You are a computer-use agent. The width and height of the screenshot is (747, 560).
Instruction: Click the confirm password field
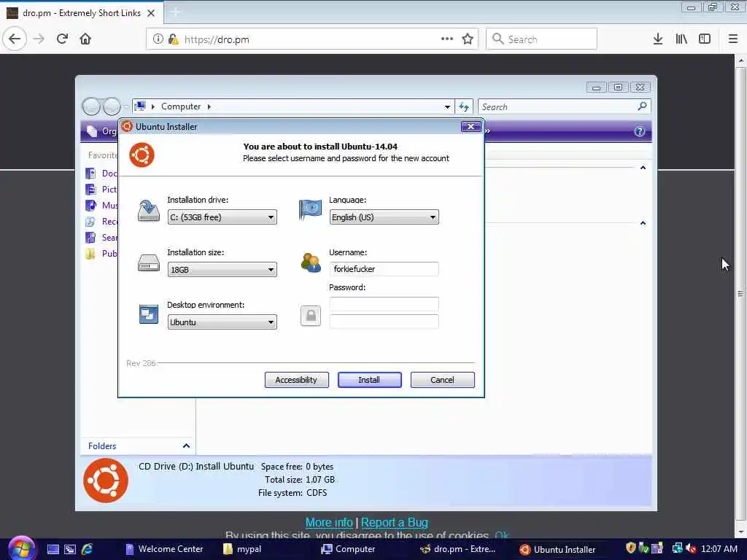coord(384,322)
